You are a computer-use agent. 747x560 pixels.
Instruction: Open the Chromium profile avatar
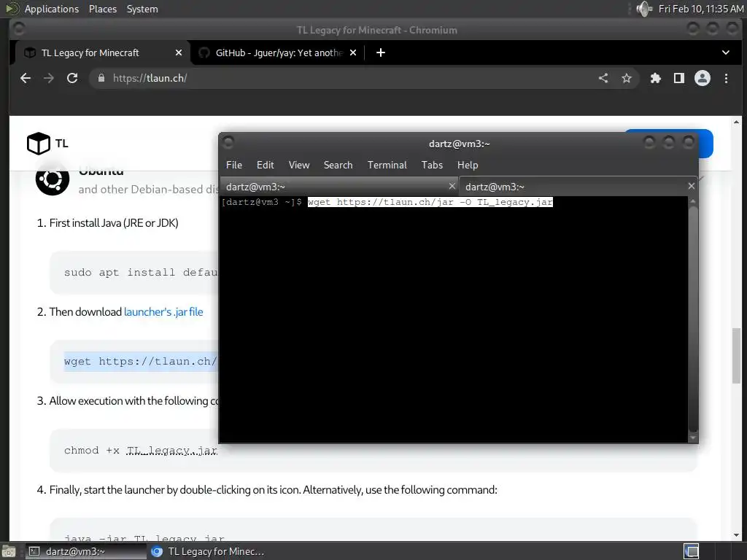click(703, 78)
